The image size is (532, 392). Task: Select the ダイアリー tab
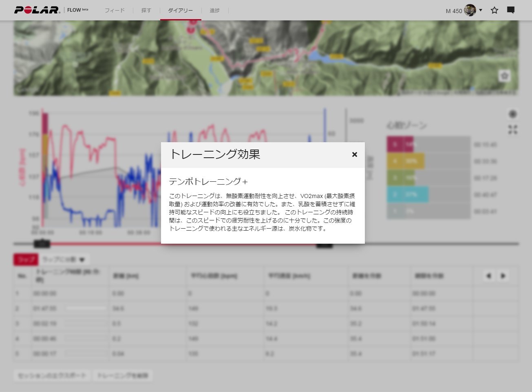click(x=181, y=10)
